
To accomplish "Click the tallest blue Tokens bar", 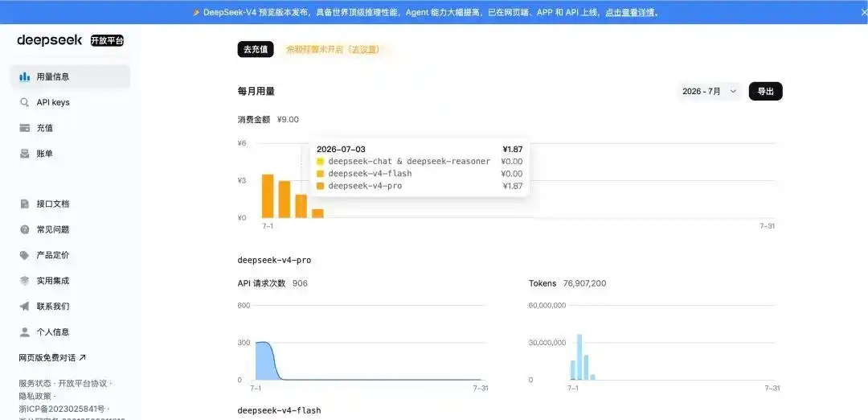I will click(579, 357).
